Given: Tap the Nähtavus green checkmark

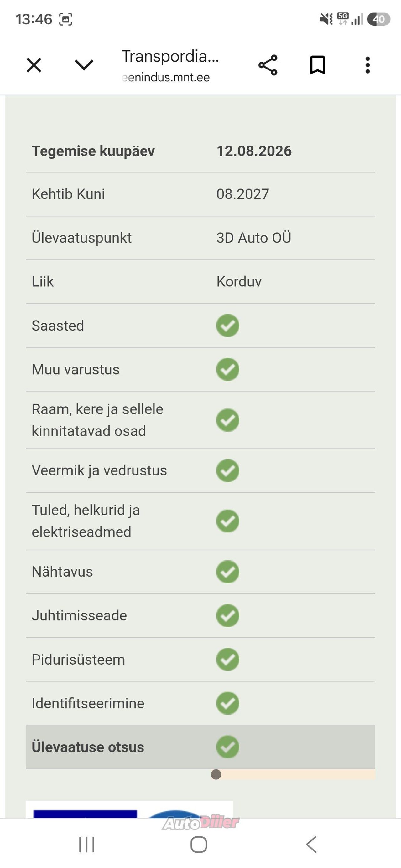Looking at the screenshot, I should 228,572.
